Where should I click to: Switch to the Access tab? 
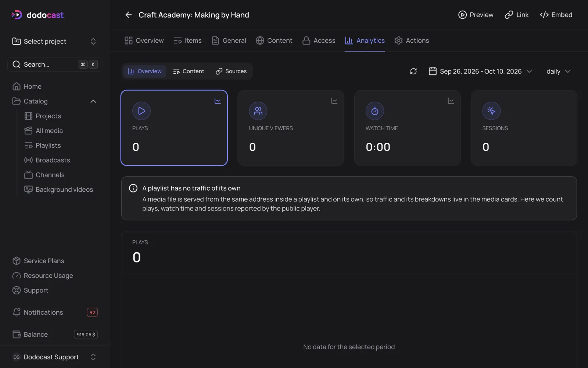[319, 40]
